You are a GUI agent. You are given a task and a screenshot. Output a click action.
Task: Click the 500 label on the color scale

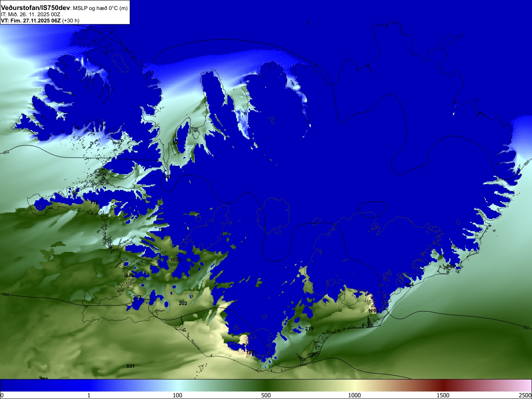pyautogui.click(x=266, y=395)
